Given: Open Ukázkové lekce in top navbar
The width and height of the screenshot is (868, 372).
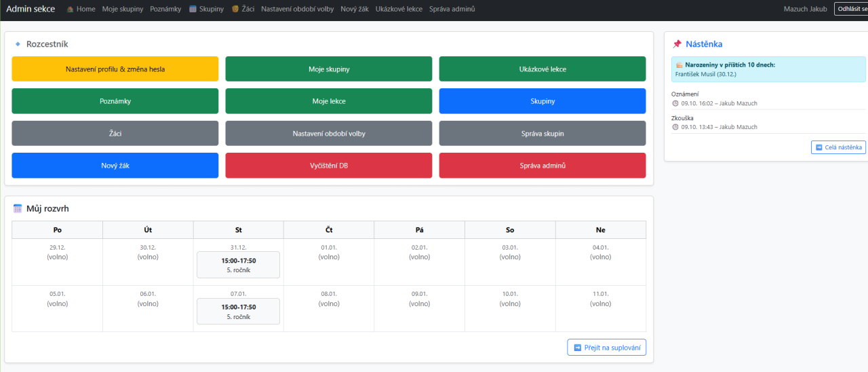Looking at the screenshot, I should pyautogui.click(x=399, y=10).
